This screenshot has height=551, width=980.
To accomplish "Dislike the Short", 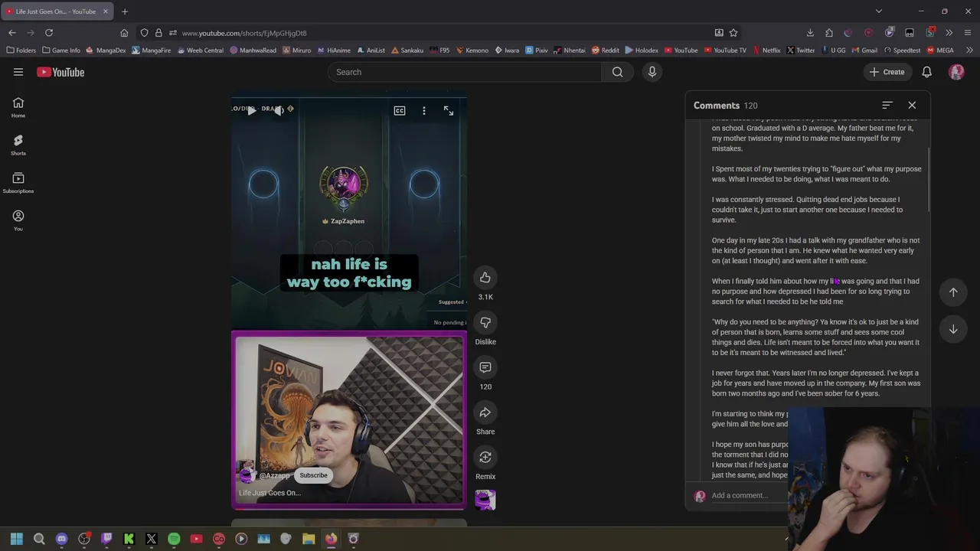I will click(x=485, y=322).
